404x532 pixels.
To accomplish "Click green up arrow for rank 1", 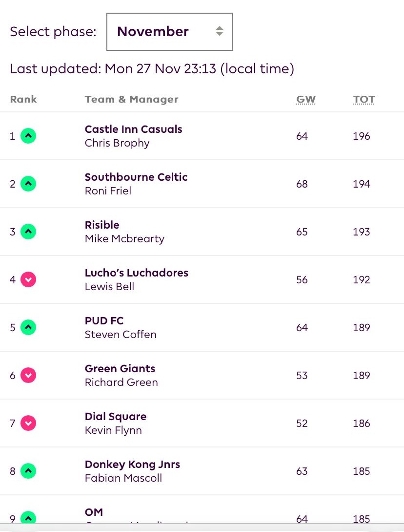I will point(29,136).
